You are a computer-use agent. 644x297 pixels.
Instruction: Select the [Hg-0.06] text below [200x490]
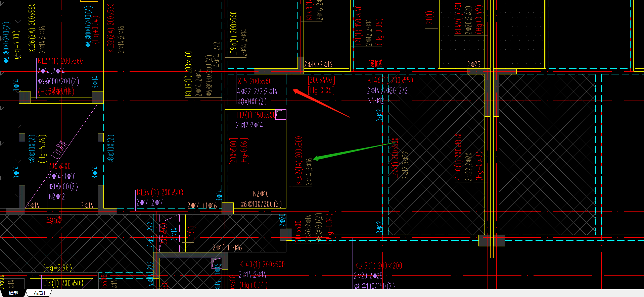pos(321,90)
